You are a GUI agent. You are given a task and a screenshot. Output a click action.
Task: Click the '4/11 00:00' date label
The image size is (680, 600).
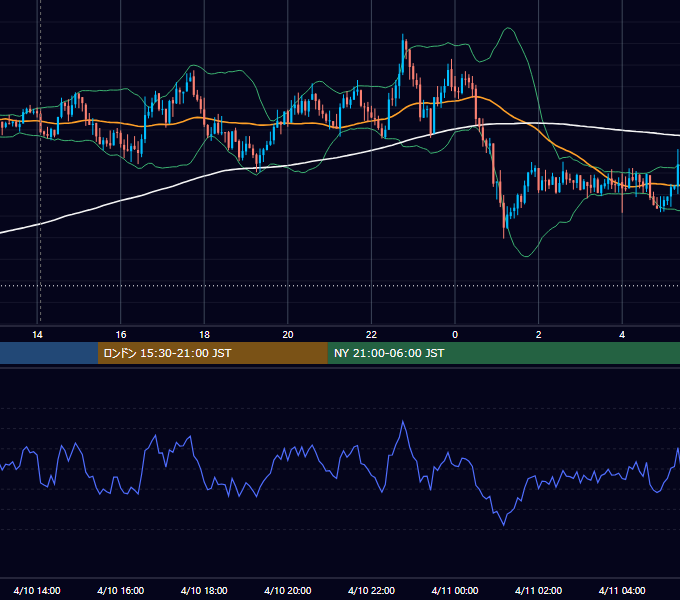[455, 590]
